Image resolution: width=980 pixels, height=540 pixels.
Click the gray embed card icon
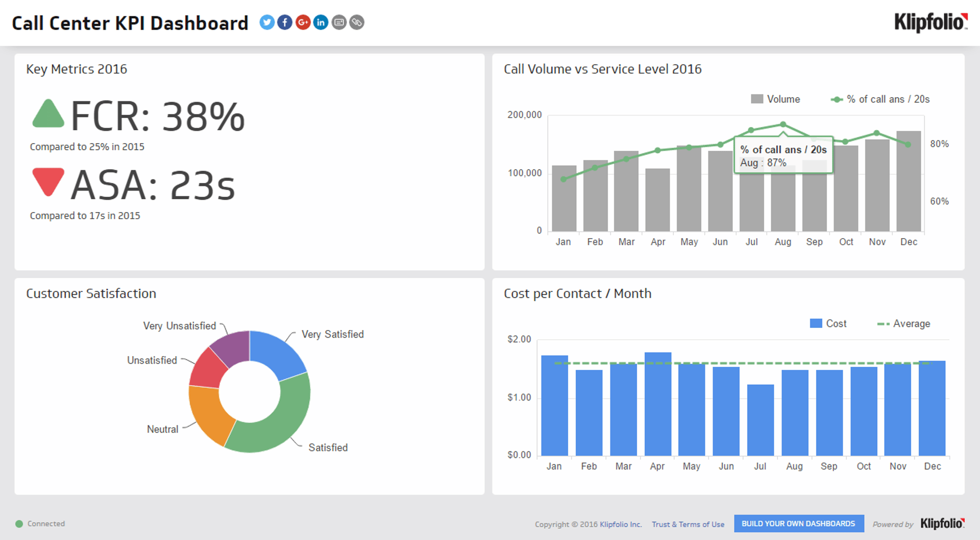click(339, 22)
